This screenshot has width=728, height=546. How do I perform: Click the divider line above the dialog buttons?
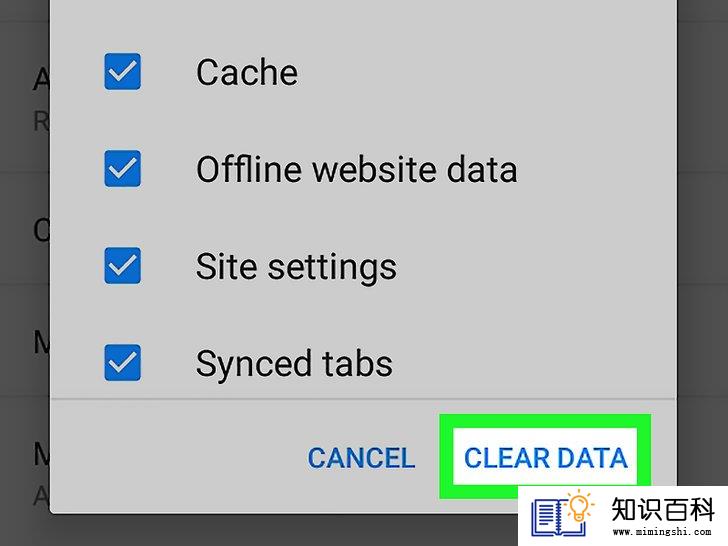[363, 398]
